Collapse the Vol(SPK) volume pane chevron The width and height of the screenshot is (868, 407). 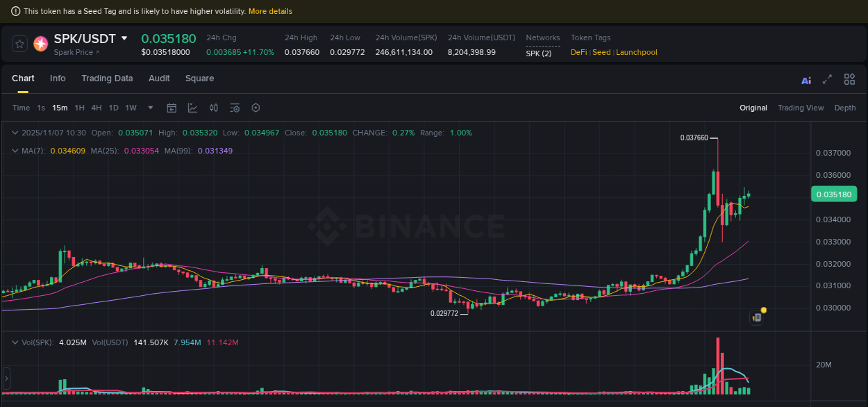click(x=15, y=342)
